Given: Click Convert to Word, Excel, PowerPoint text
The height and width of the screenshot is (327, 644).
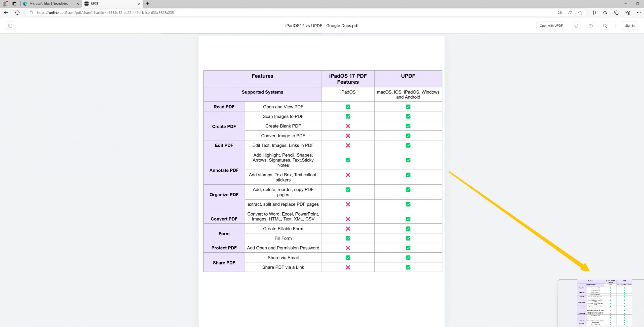Looking at the screenshot, I should coord(283,217).
